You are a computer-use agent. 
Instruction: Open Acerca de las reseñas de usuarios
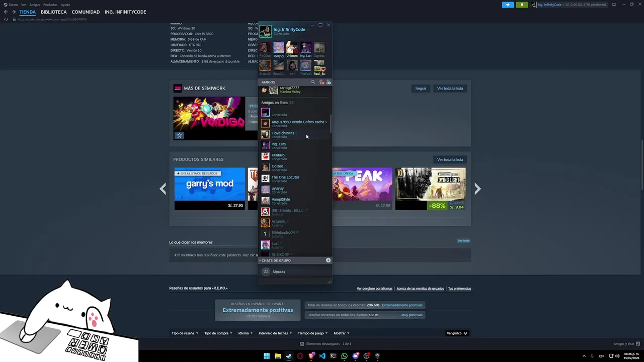click(420, 289)
